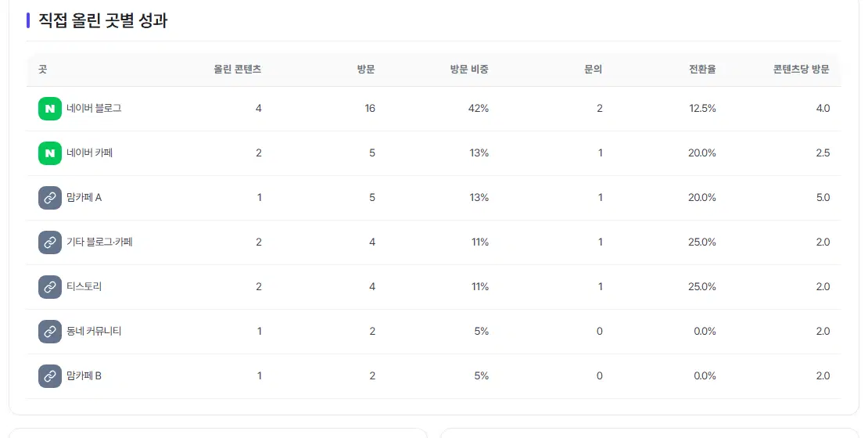
Task: Select the 기타 블로그·카페 row label
Action: pos(99,242)
